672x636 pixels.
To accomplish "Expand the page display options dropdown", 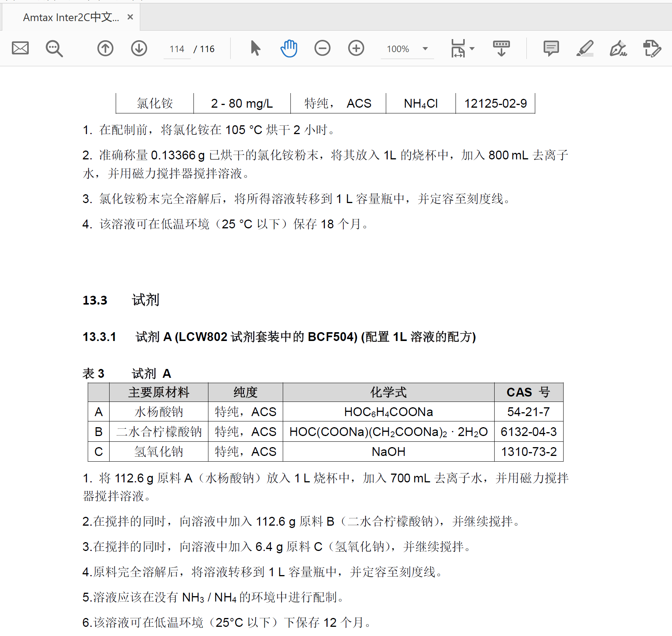I will [x=473, y=49].
